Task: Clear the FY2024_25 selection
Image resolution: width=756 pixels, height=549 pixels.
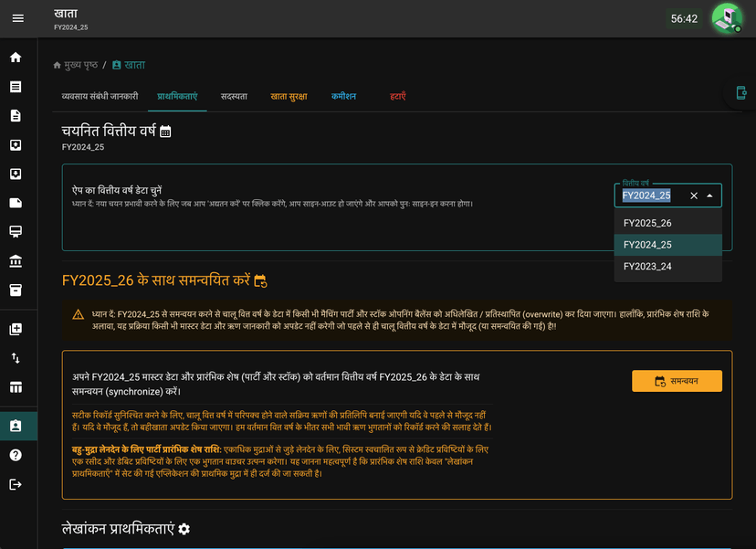Action: pos(694,195)
